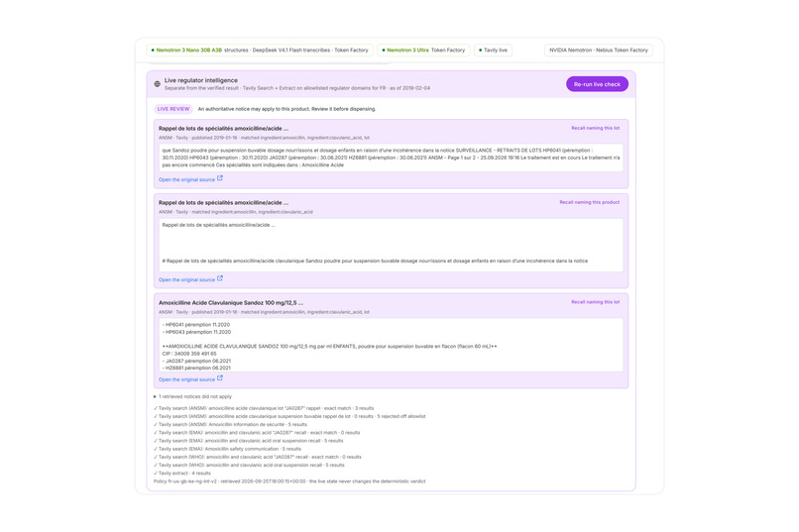The width and height of the screenshot is (799, 532).
Task: Open original source of Amoxicilline Acide Clavulanique Sandoz card
Action: 190,379
